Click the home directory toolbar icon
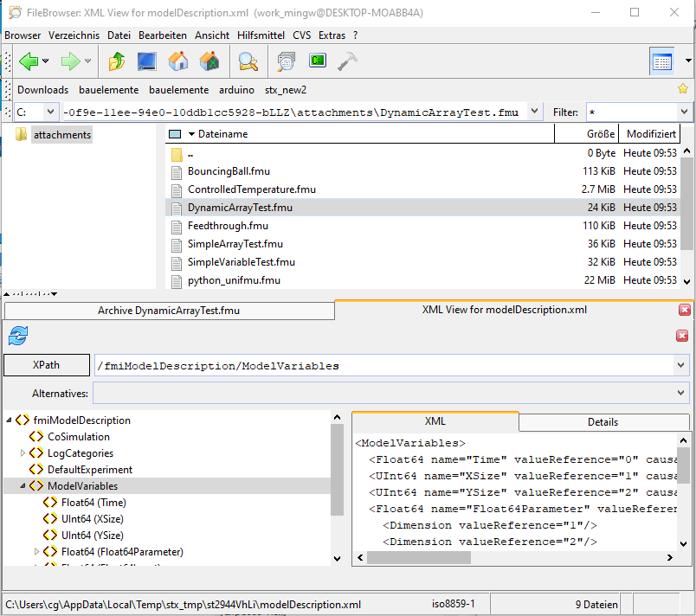Screen dimensions: 696x616 [178, 61]
